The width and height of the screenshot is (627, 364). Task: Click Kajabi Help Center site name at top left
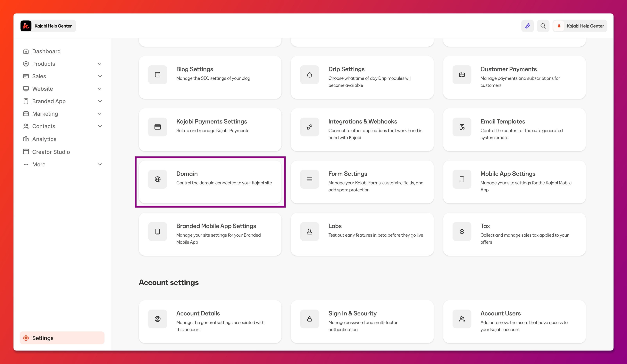pos(53,26)
